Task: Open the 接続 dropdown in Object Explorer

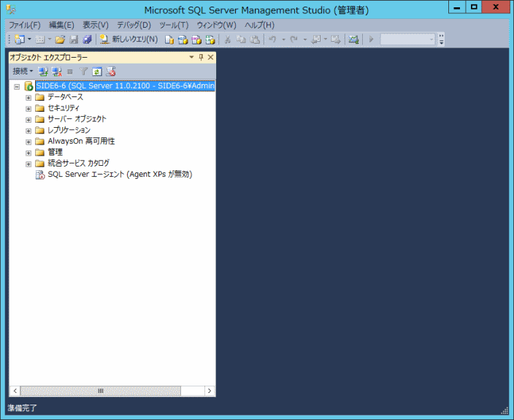Action: coord(23,72)
